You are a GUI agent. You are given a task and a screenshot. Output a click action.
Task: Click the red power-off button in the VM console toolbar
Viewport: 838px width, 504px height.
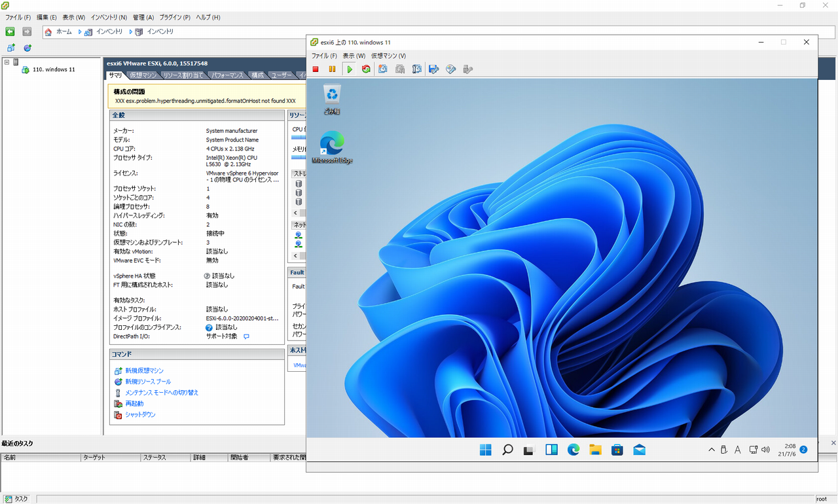(x=316, y=69)
